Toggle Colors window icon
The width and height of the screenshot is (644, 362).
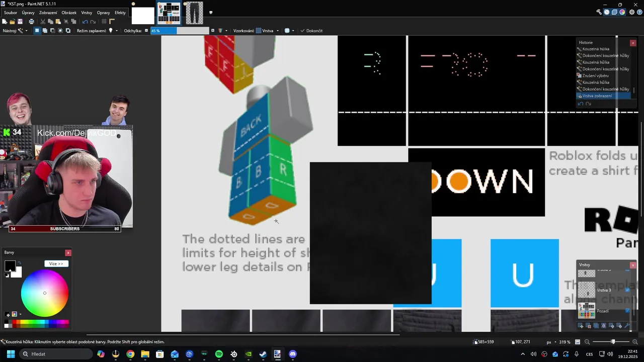(622, 12)
